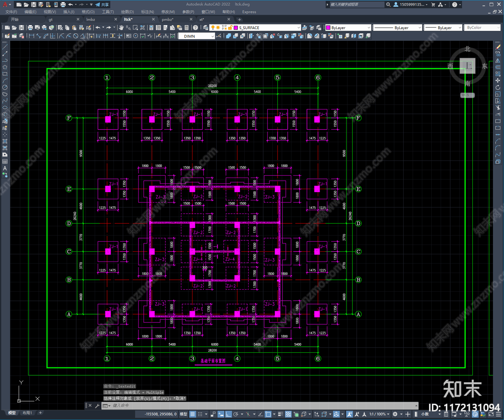Click the magenta color swatch in color control
The image size is (504, 420).
click(x=328, y=28)
